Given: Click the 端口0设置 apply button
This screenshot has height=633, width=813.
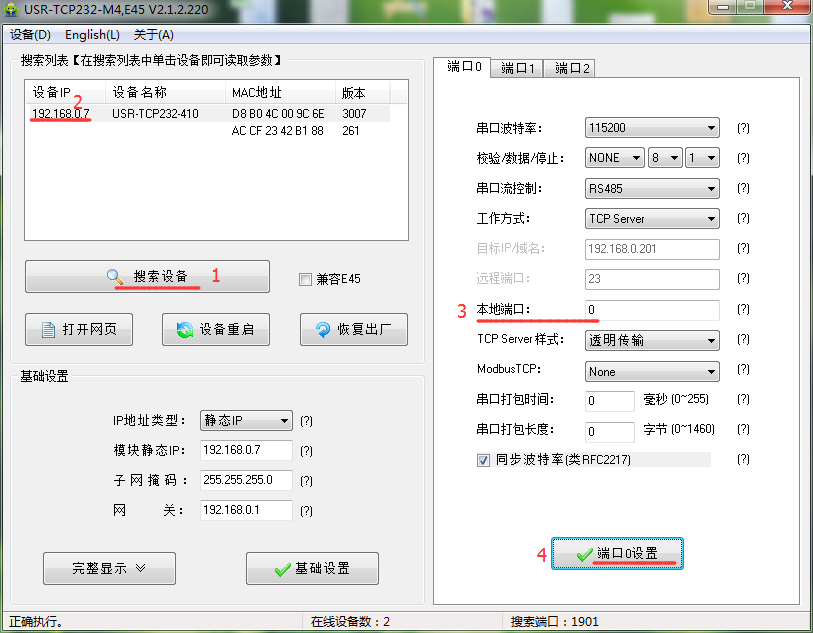Looking at the screenshot, I should coord(617,554).
